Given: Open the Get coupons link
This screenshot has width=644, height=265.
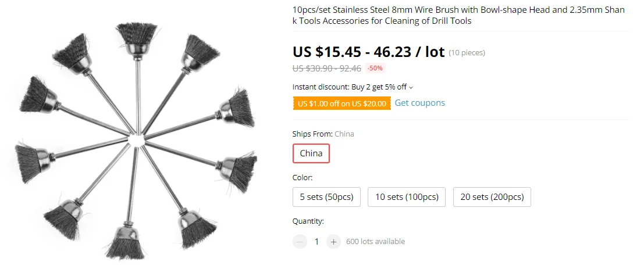Looking at the screenshot, I should [419, 103].
